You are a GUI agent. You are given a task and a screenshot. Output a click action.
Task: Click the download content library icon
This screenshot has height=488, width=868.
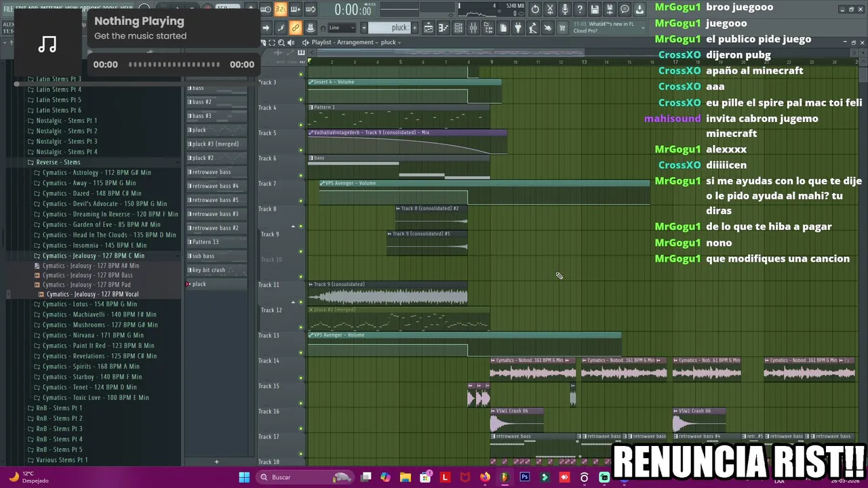point(639,9)
